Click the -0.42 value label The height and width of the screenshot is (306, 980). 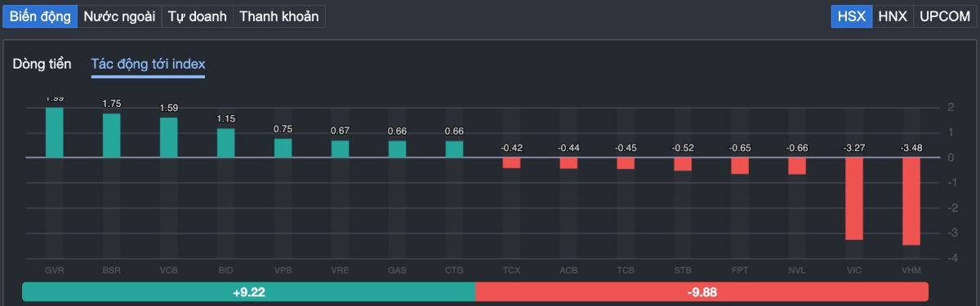[x=512, y=148]
